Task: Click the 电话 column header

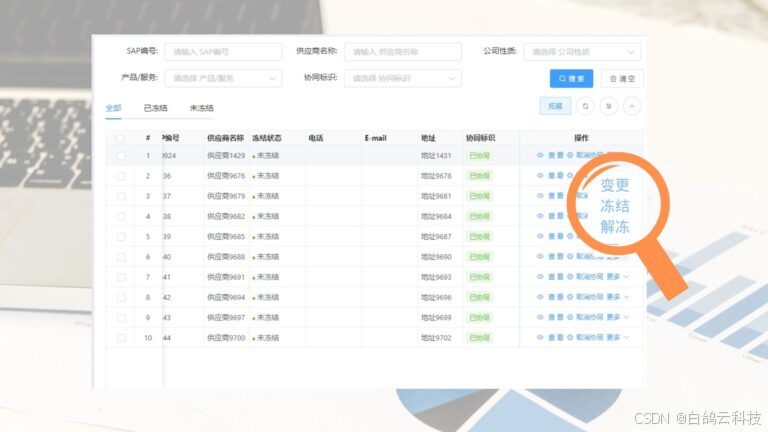Action: (x=315, y=138)
